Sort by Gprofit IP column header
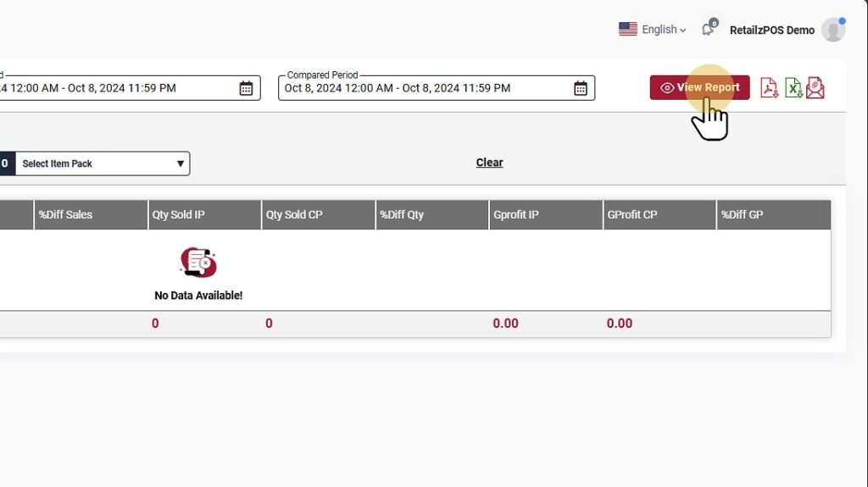868x487 pixels. (546, 215)
